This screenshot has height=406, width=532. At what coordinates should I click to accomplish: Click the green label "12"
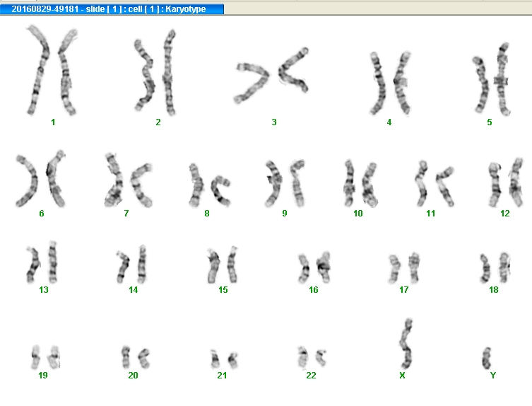point(505,214)
